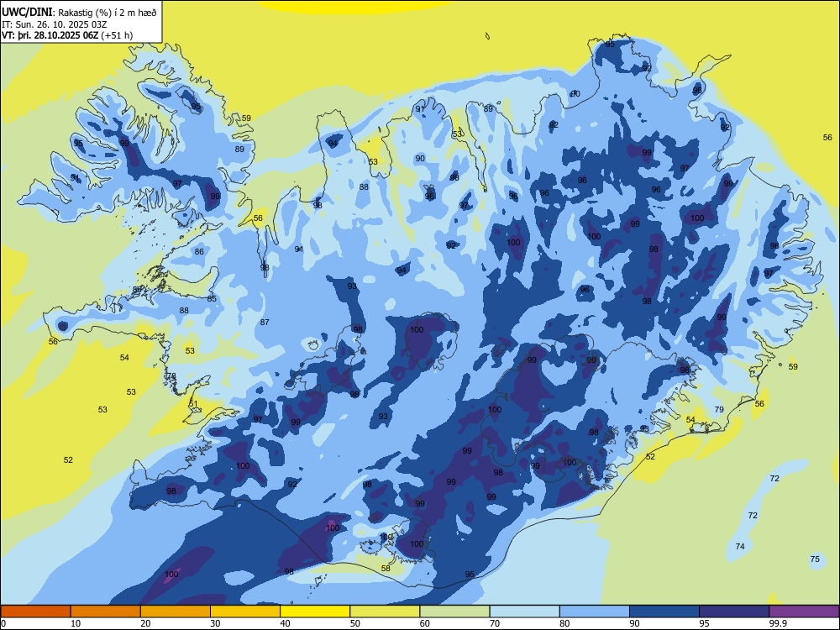Click the 90–95 blue legend swatch
The width and height of the screenshot is (840, 630).
(x=664, y=612)
